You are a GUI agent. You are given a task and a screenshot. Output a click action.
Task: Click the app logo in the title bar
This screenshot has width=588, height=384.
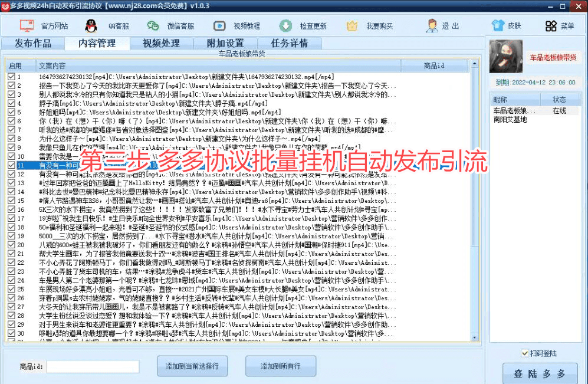pos(5,6)
